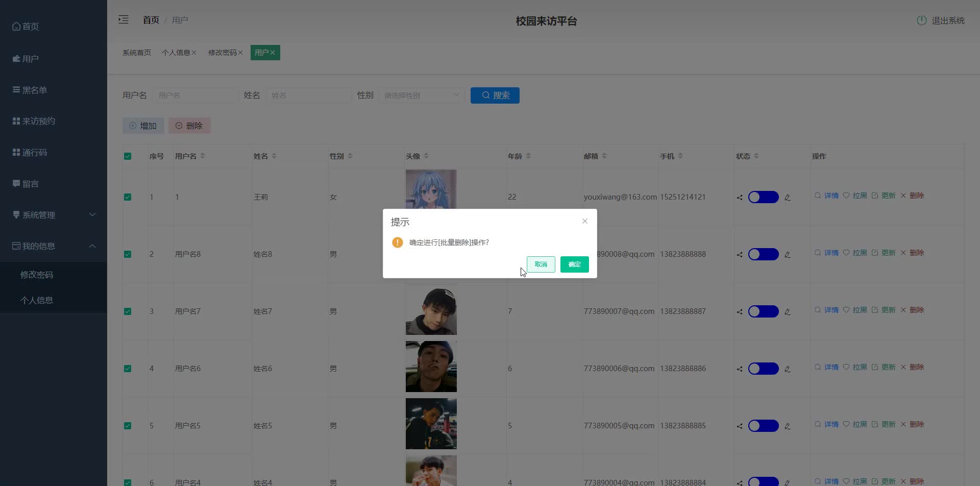This screenshot has height=486, width=980.
Task: Click the edit pencil icon in 王莉's row
Action: pyautogui.click(x=788, y=198)
